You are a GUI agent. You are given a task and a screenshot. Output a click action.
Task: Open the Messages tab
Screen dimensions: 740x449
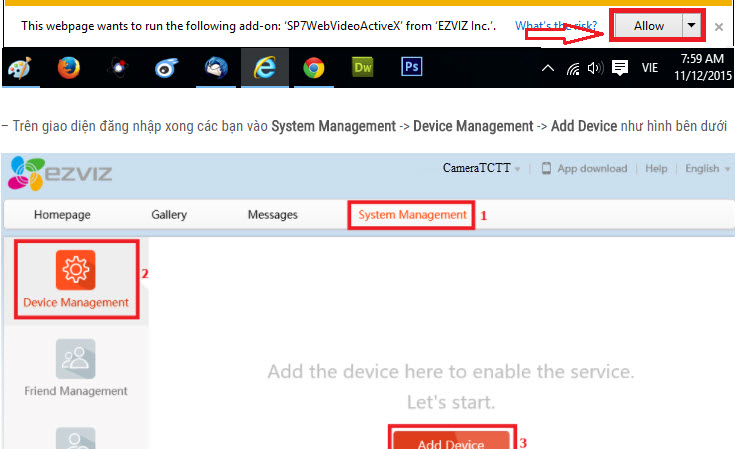point(272,214)
